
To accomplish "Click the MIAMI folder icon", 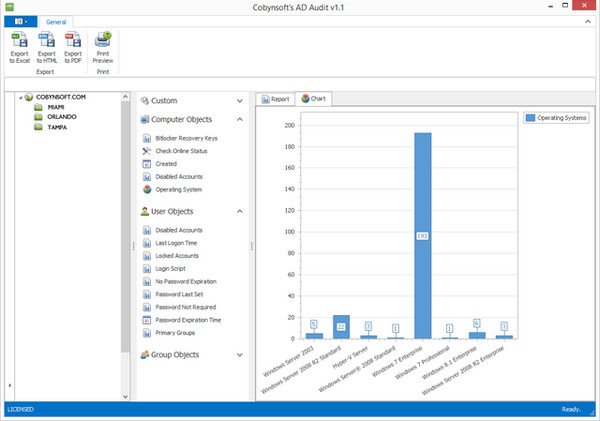I will [38, 107].
